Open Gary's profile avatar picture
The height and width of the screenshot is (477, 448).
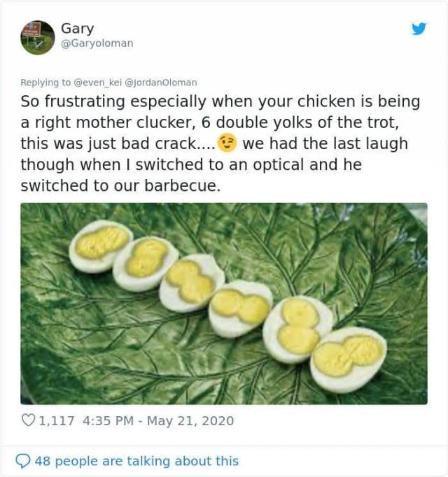[38, 37]
